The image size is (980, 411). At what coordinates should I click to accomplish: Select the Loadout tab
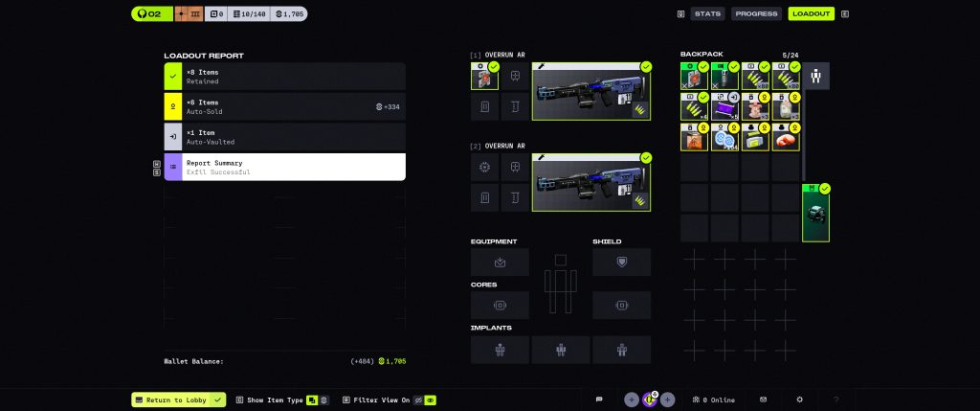(811, 14)
